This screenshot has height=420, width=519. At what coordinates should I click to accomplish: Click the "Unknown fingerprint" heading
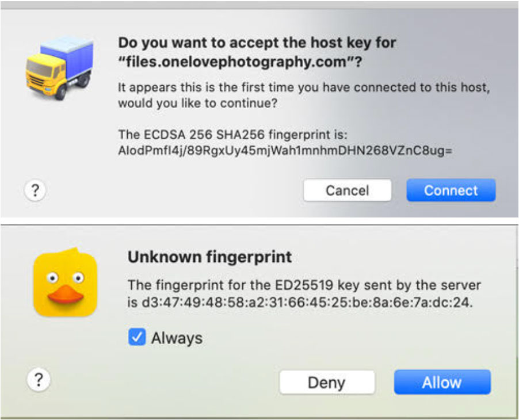click(209, 257)
